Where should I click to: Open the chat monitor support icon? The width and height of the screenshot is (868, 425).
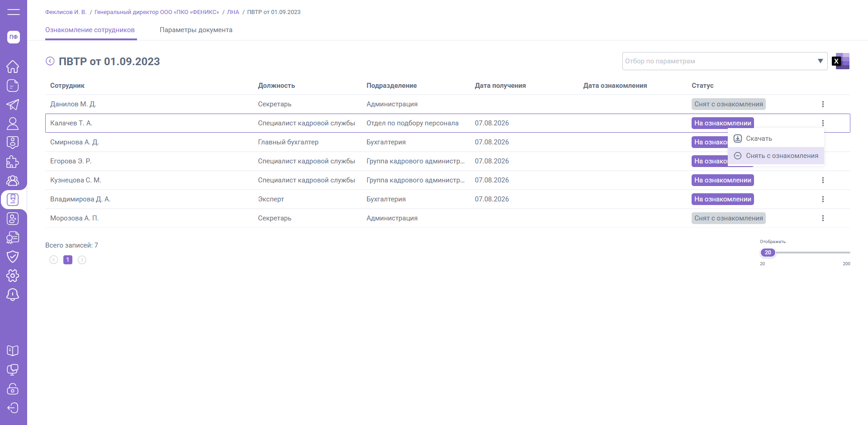coord(13,370)
